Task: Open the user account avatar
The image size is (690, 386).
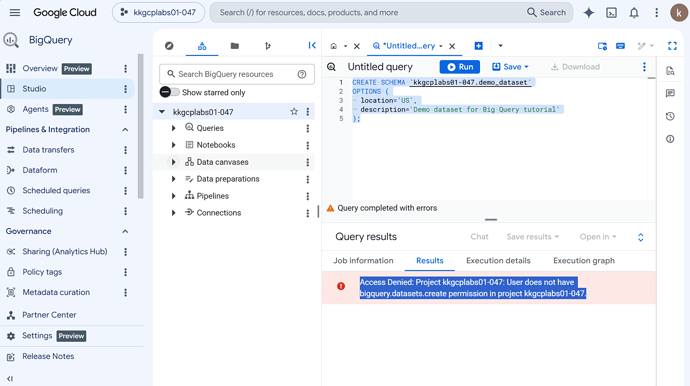Action: 679,13
